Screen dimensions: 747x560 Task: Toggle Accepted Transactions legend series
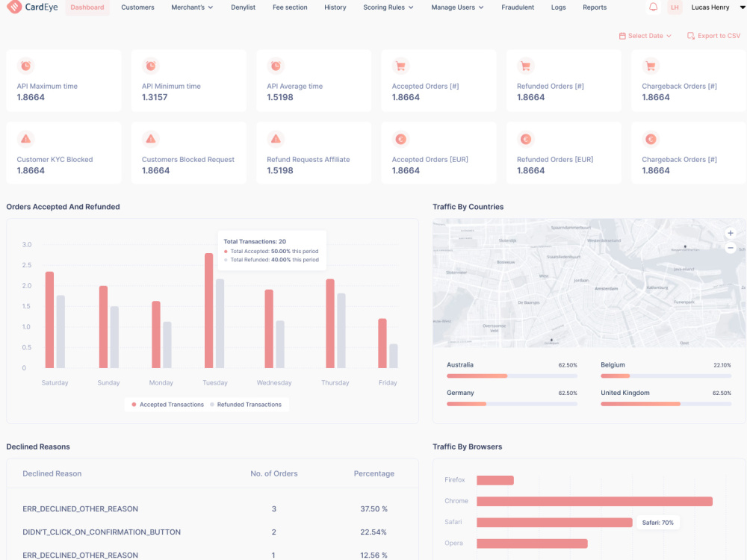(x=167, y=404)
